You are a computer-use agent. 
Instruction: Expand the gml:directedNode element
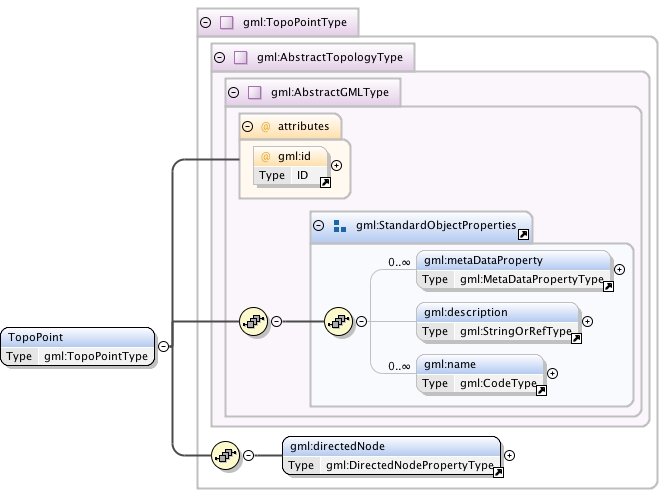coord(509,456)
